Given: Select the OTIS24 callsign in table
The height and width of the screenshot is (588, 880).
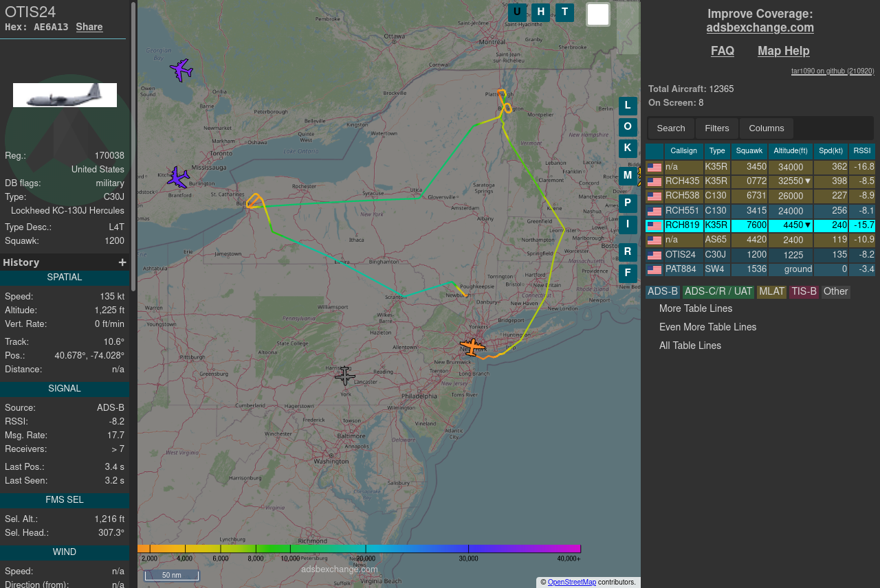Looking at the screenshot, I should 684,256.
